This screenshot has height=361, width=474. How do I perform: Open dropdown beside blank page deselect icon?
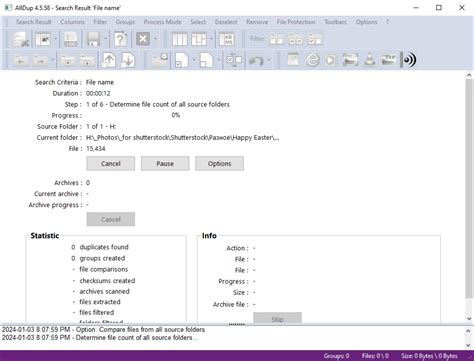(219, 60)
